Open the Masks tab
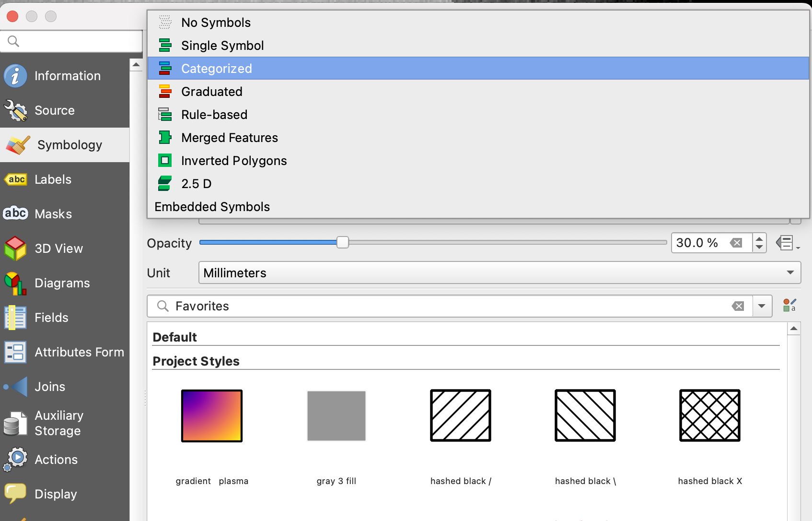This screenshot has width=812, height=521. [65, 214]
